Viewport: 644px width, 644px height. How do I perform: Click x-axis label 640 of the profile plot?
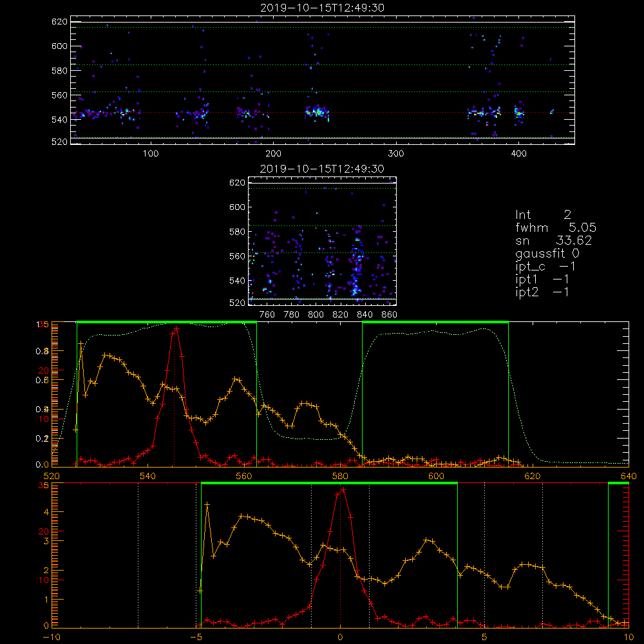(x=629, y=477)
